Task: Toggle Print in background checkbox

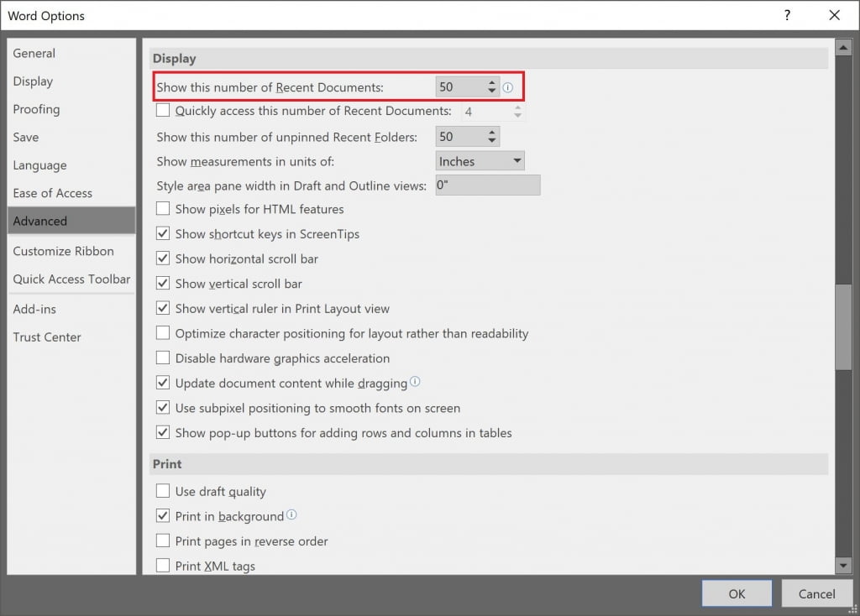Action: point(163,515)
